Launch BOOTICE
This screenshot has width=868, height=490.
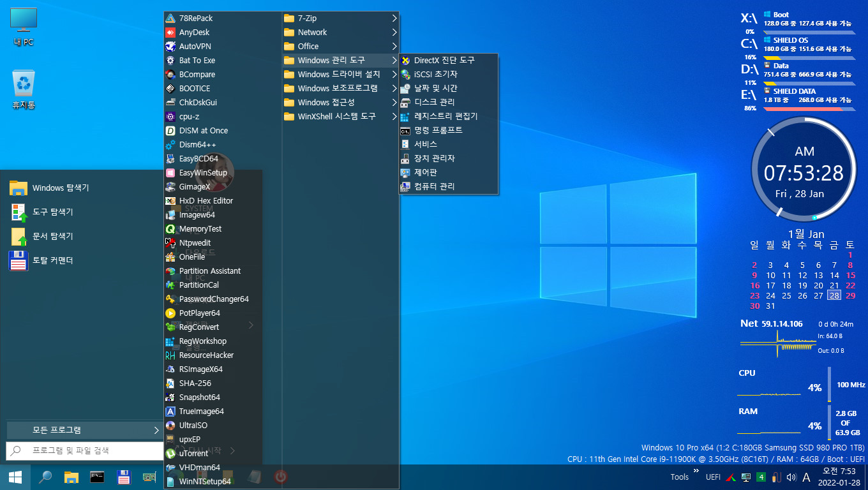coord(223,88)
